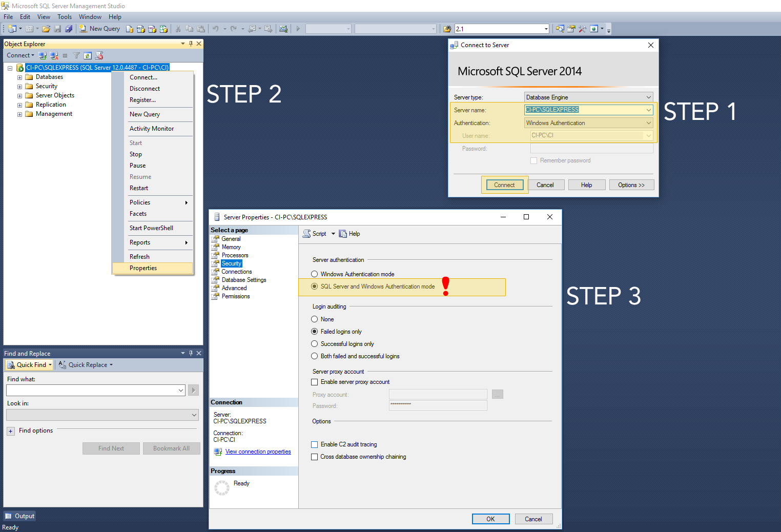Click the Filter funnel icon in Object Explorer
The image size is (781, 532).
76,55
